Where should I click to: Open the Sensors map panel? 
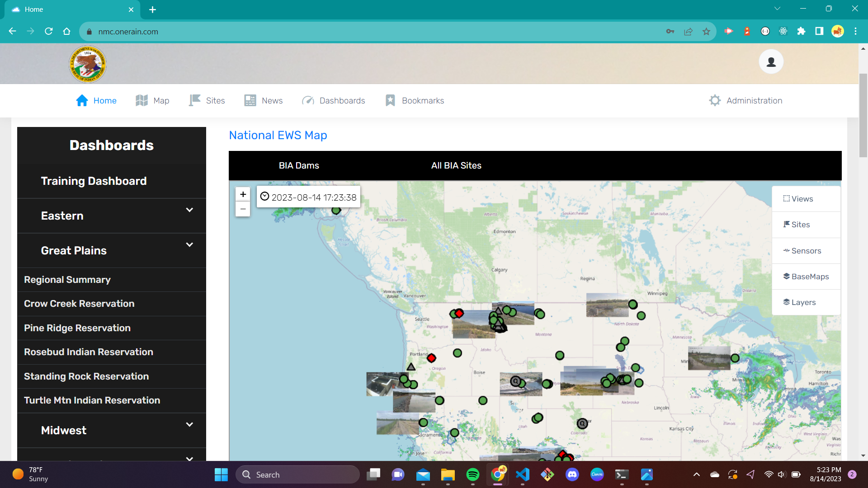point(802,251)
